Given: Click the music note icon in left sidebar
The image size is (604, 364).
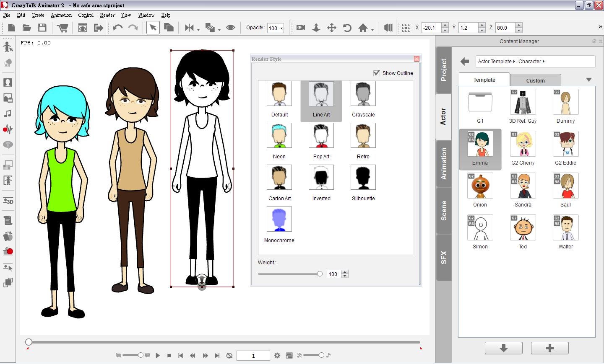Looking at the screenshot, I should pyautogui.click(x=8, y=114).
